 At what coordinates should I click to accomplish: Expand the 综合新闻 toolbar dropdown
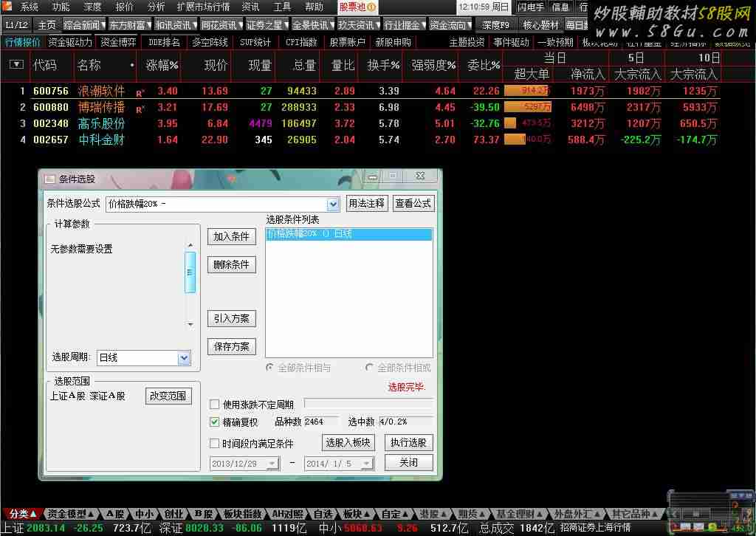tap(103, 24)
